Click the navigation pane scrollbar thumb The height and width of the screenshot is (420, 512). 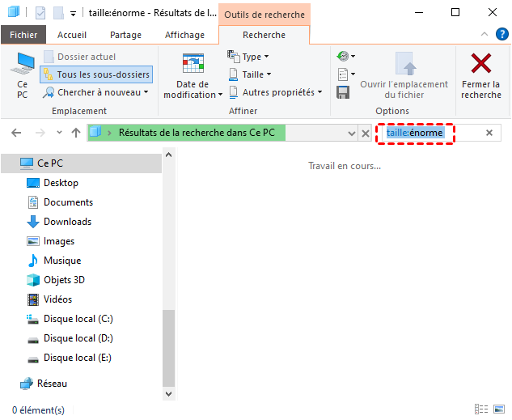168,348
